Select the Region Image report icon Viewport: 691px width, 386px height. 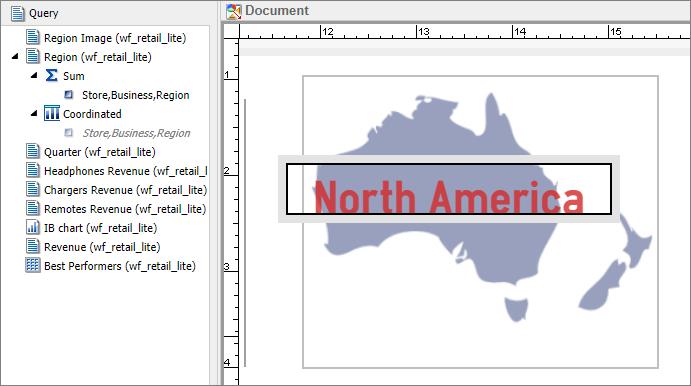pyautogui.click(x=33, y=37)
